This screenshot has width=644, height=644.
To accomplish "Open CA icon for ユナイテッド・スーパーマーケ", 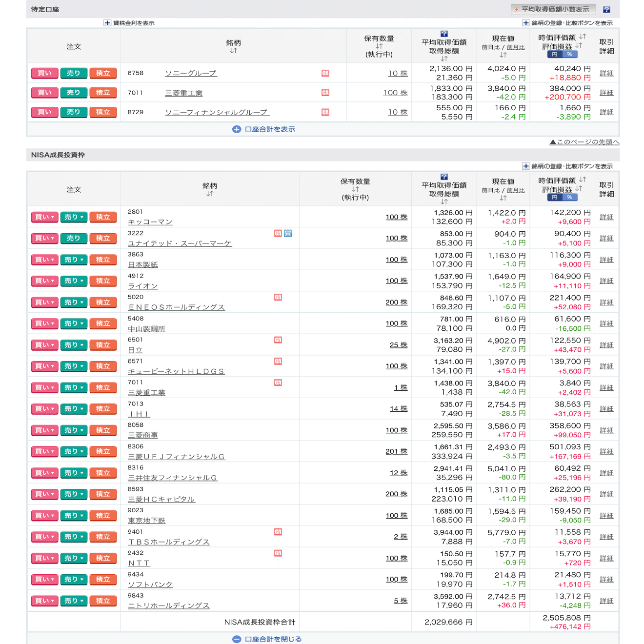I will pyautogui.click(x=278, y=233).
